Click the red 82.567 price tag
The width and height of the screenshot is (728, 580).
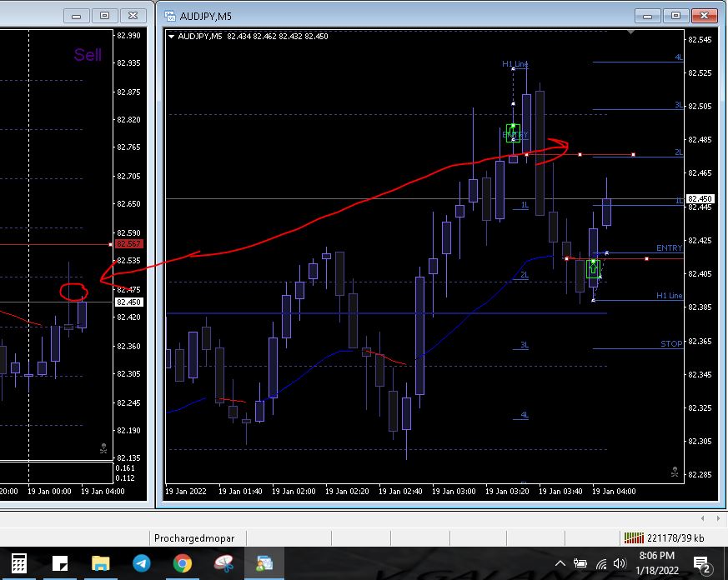pos(129,244)
